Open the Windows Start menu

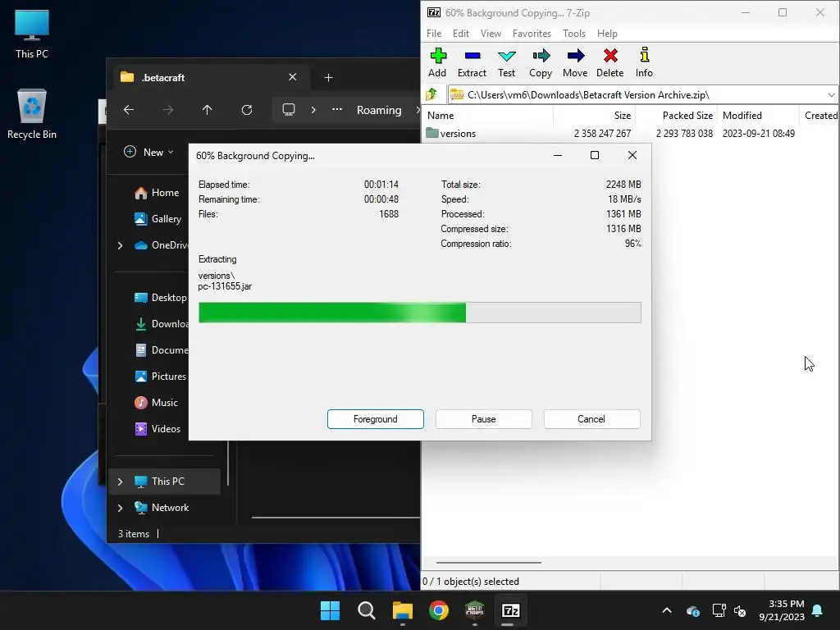coord(330,610)
